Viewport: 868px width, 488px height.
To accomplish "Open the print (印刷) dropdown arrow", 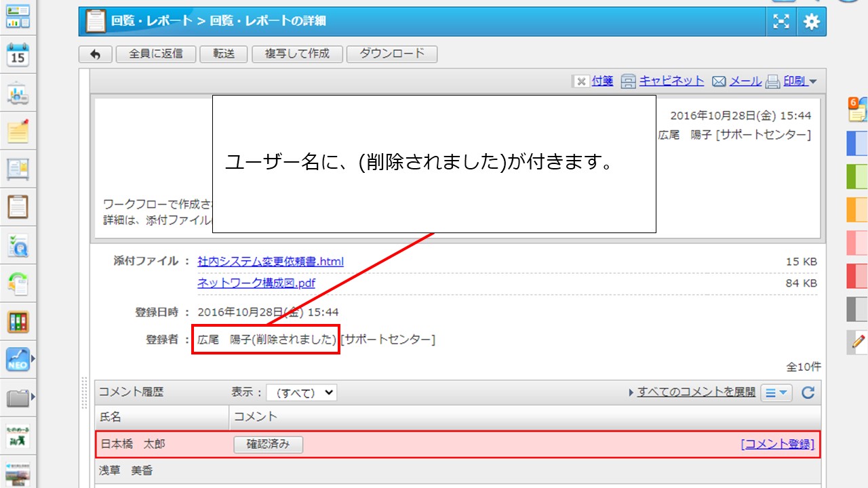I will pos(813,82).
